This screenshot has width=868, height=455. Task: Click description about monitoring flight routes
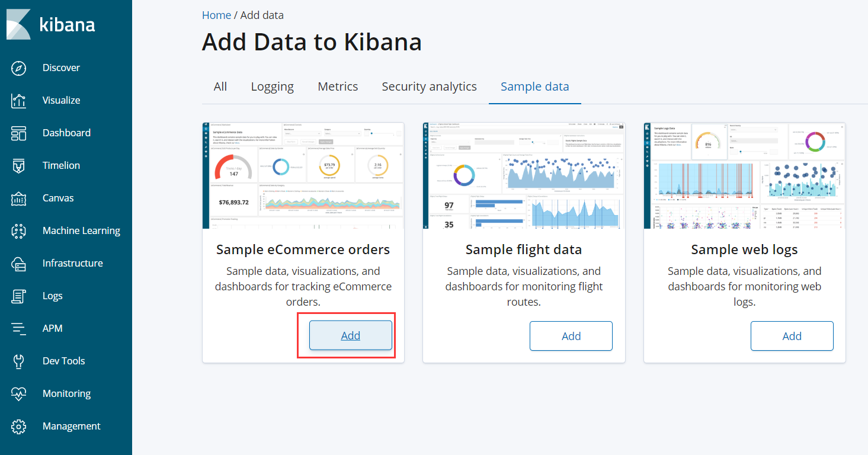point(524,286)
